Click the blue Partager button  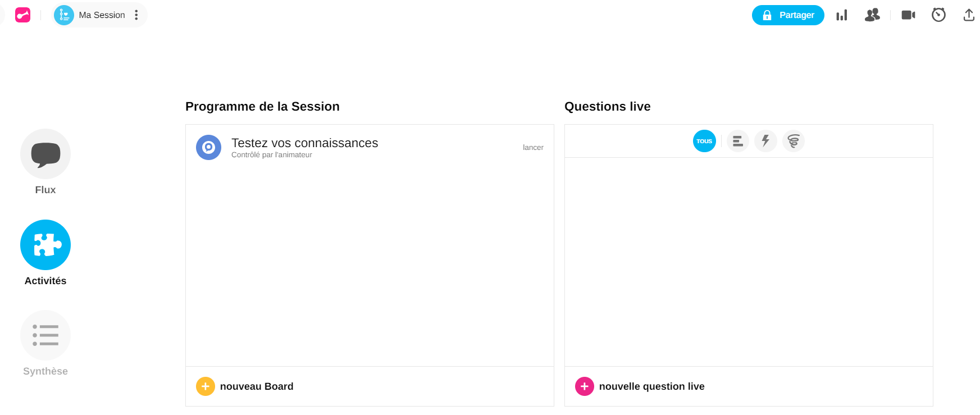(x=787, y=15)
